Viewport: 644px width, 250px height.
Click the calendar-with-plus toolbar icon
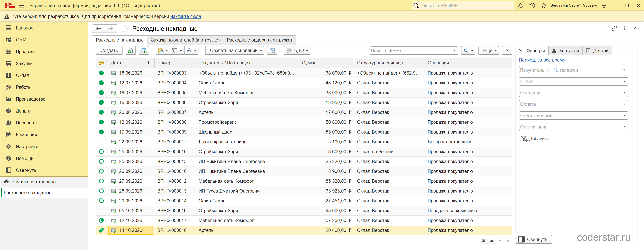(144, 51)
